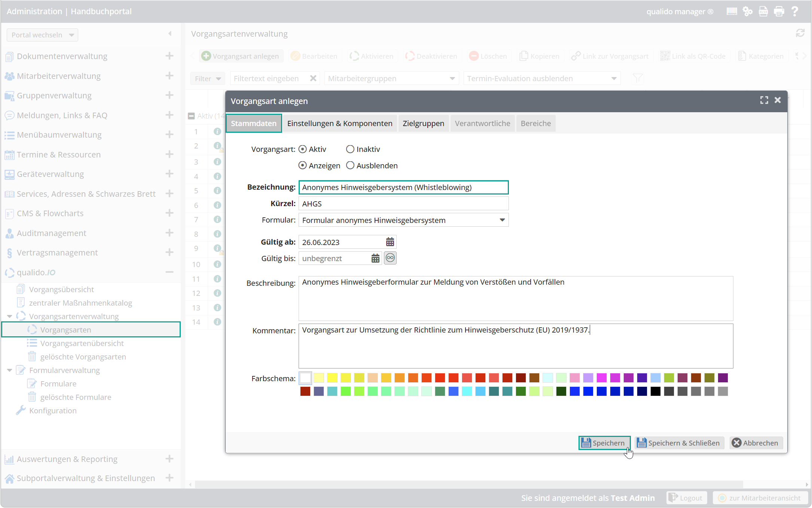
Task: Clear the Filtertext field with X icon
Action: click(313, 78)
